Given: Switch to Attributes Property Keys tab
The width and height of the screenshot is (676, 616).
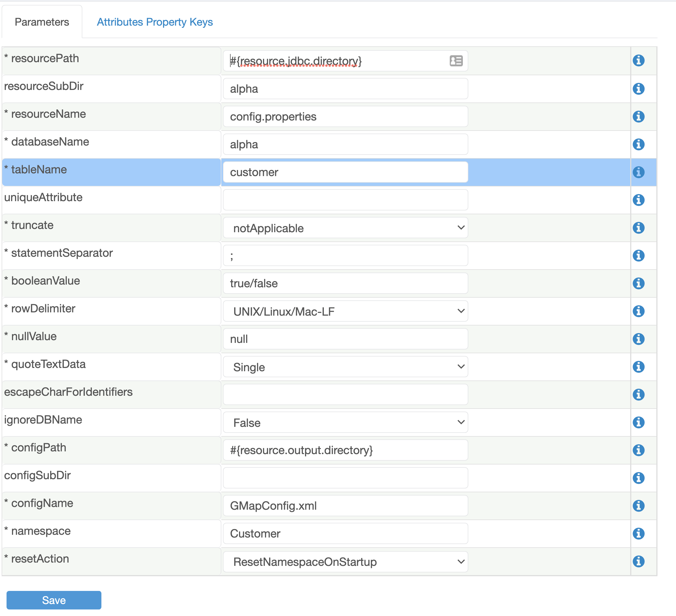Looking at the screenshot, I should pyautogui.click(x=155, y=22).
